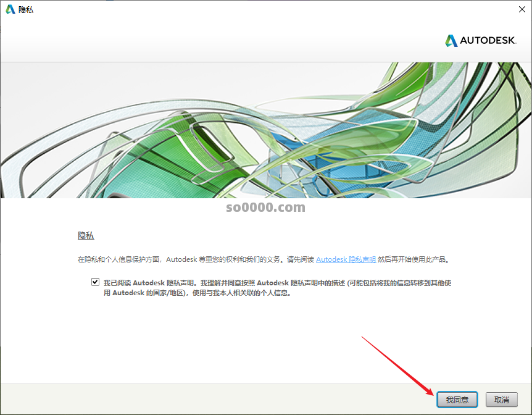The height and width of the screenshot is (415, 532).
Task: Click the Autodesk logo at top right
Action: click(480, 40)
